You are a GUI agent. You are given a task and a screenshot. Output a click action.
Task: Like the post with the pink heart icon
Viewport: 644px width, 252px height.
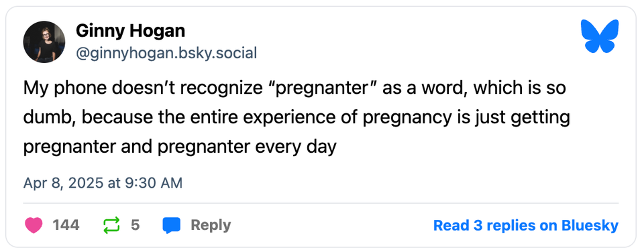(x=34, y=225)
